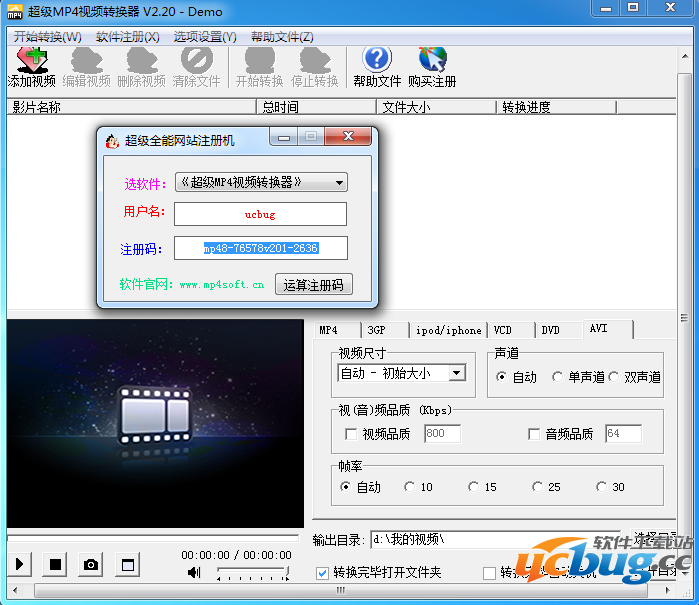Click the 运算注册码 generate code button
This screenshot has height=605, width=699.
pyautogui.click(x=314, y=284)
